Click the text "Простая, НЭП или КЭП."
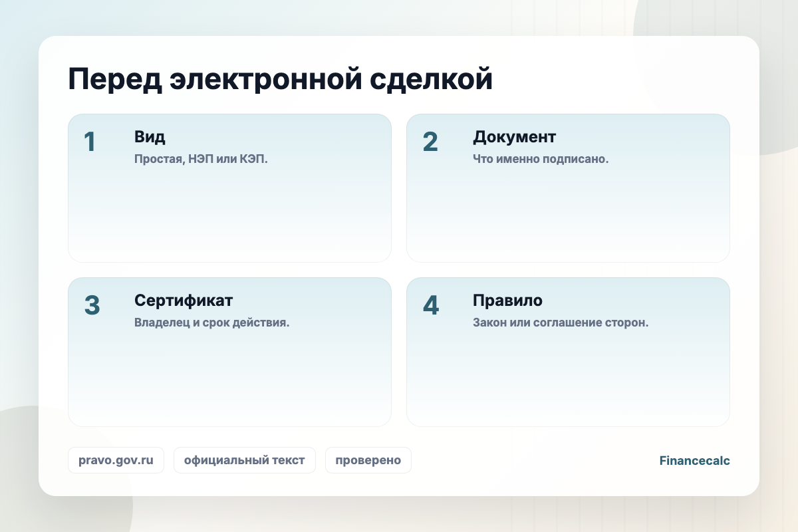798x532 pixels. coord(201,160)
